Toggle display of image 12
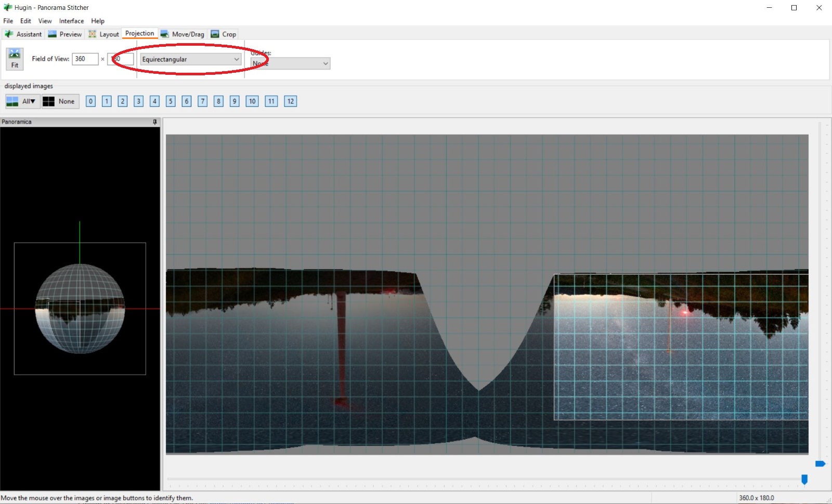Screen dimensions: 832x504 click(290, 101)
